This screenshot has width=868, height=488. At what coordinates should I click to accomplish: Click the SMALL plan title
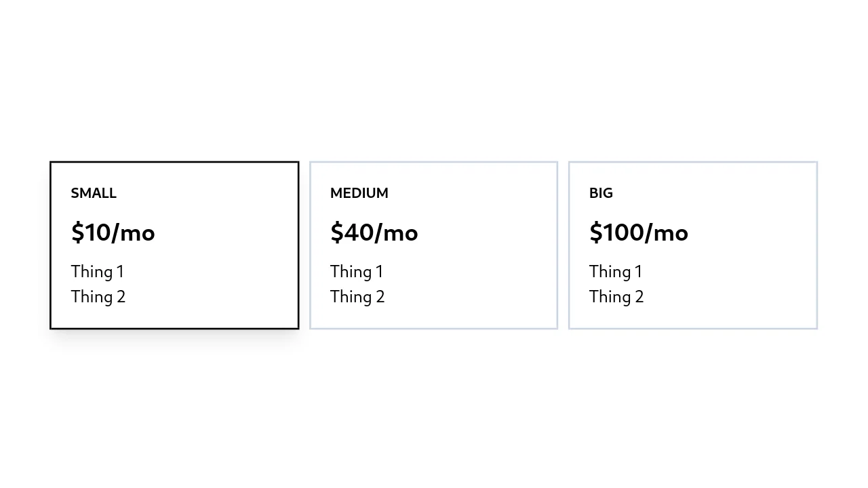point(94,193)
